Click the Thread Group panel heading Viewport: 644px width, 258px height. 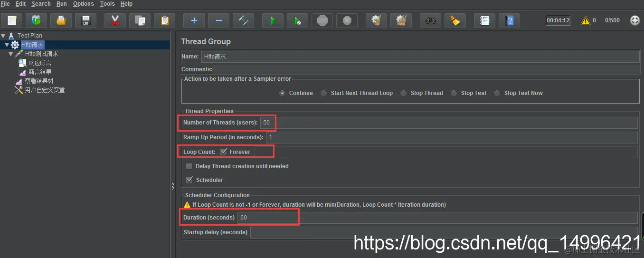click(206, 41)
